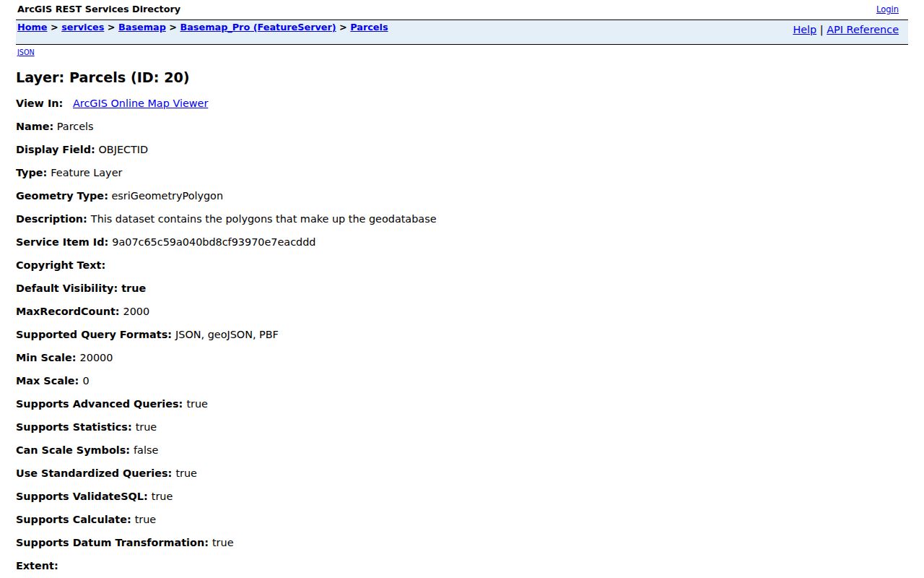Click the Min Scale value 20000
Viewport: 924px width, 578px height.
click(x=96, y=358)
